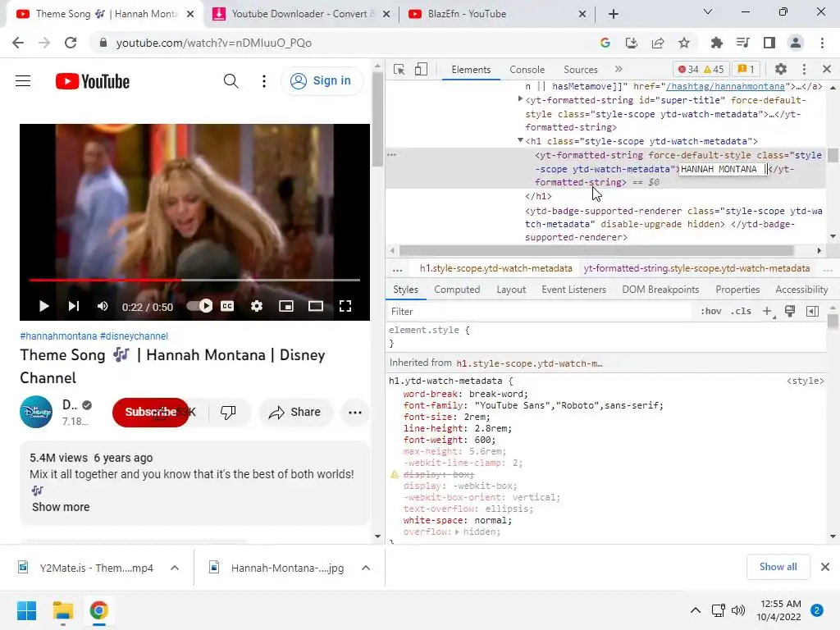Click the red errors count badge
This screenshot has width=840, height=630.
[688, 69]
